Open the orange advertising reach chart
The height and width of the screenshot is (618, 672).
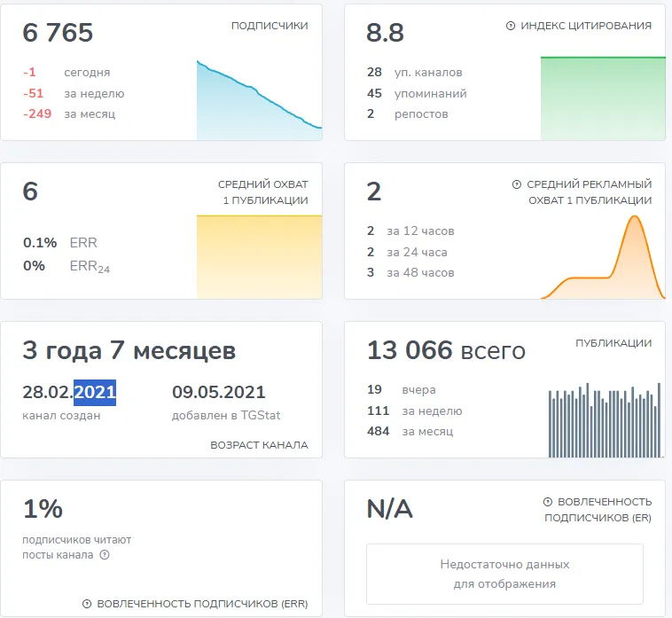(x=603, y=257)
